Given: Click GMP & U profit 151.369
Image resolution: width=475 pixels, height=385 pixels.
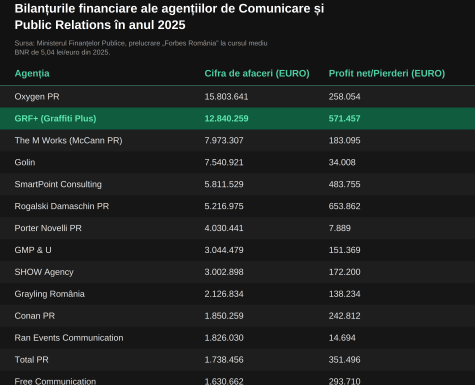Looking at the screenshot, I should coord(344,250).
